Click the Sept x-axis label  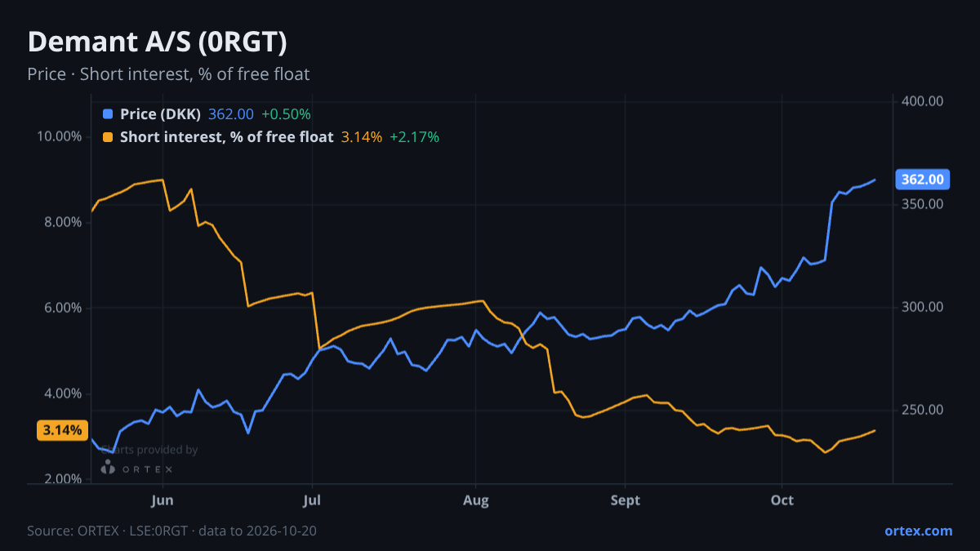626,500
